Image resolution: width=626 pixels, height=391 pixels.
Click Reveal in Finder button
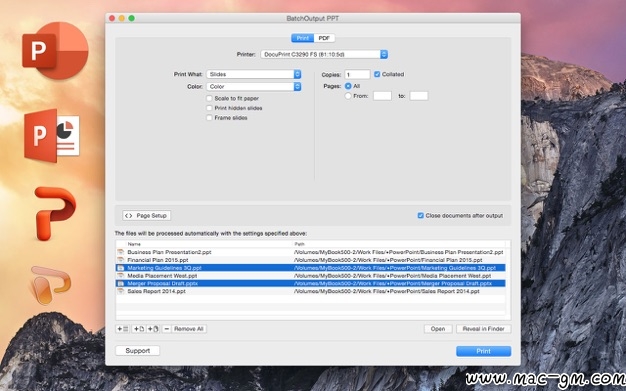483,329
